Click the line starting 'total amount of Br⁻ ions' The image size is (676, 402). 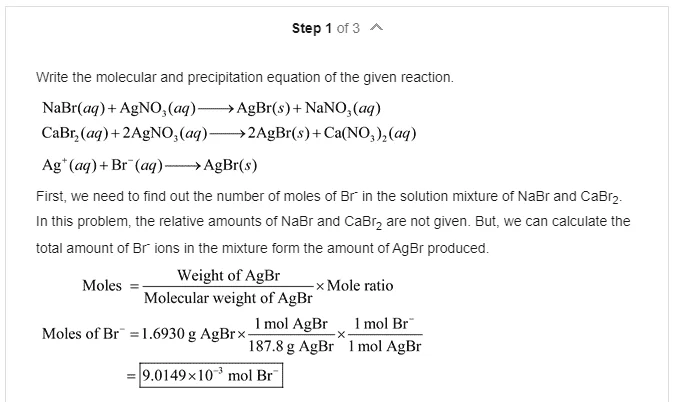point(262,248)
